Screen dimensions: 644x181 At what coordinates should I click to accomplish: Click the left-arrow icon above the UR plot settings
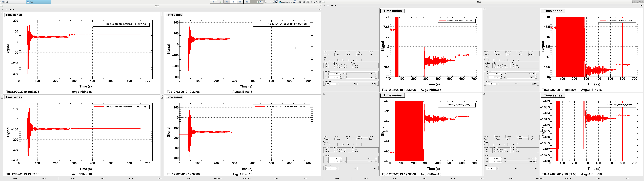(484, 9)
